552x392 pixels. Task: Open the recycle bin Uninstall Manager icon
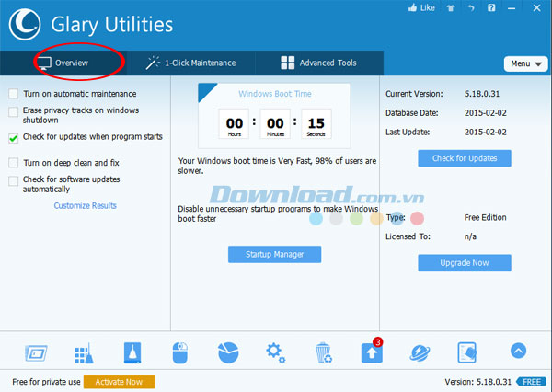[x=323, y=352]
